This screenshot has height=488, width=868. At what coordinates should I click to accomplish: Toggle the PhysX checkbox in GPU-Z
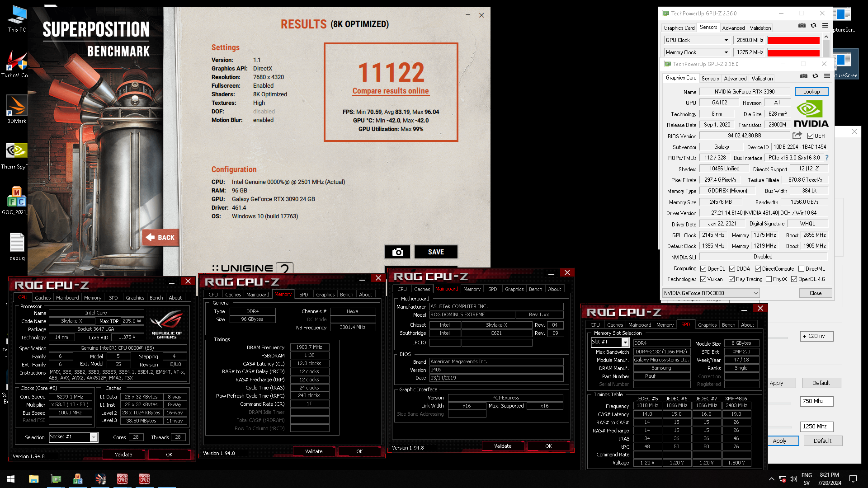[x=769, y=279]
